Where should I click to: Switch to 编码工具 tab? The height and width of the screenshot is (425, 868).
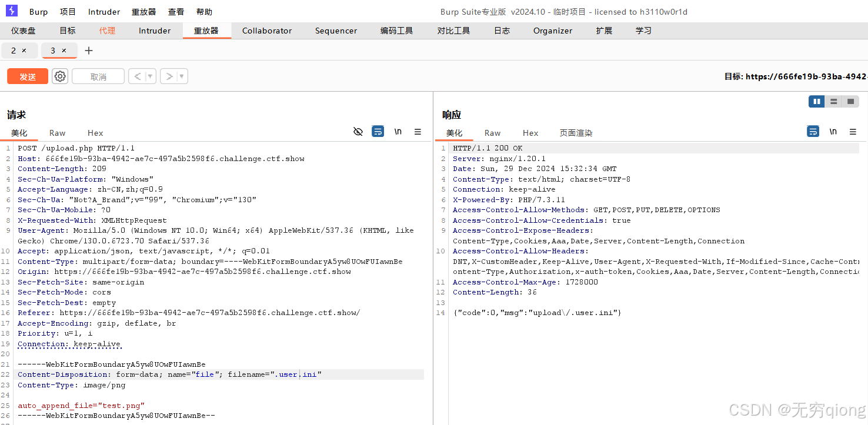396,31
